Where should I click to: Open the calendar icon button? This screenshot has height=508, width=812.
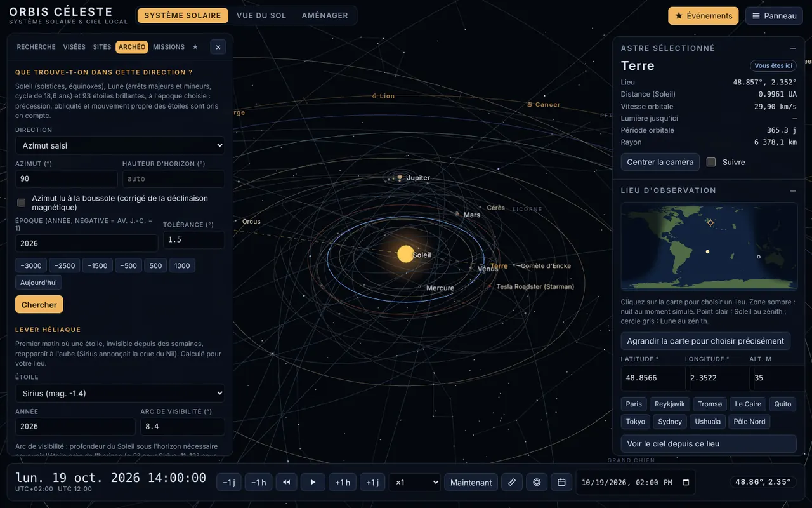click(x=561, y=482)
